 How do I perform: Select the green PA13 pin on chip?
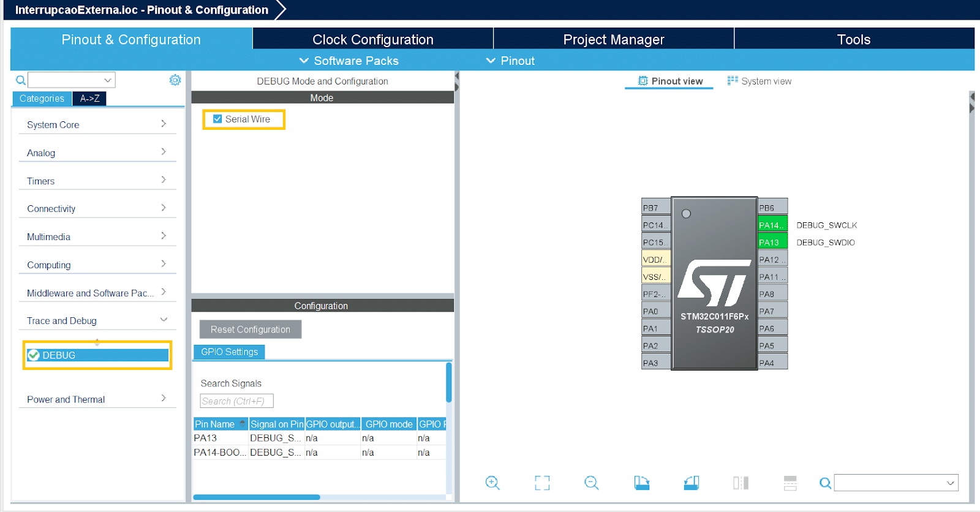point(772,243)
